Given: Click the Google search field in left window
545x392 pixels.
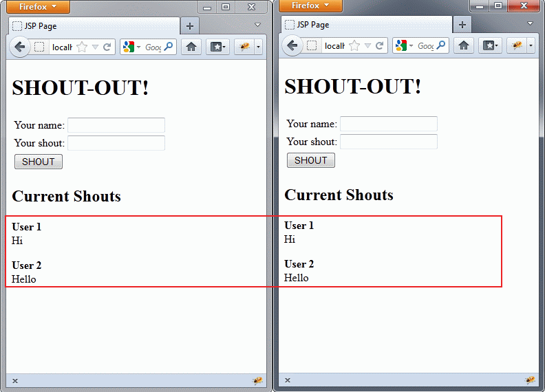Looking at the screenshot, I should [153, 47].
